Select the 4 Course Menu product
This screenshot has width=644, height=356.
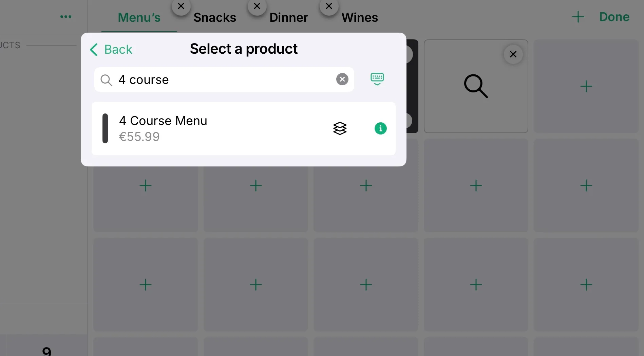(x=204, y=128)
